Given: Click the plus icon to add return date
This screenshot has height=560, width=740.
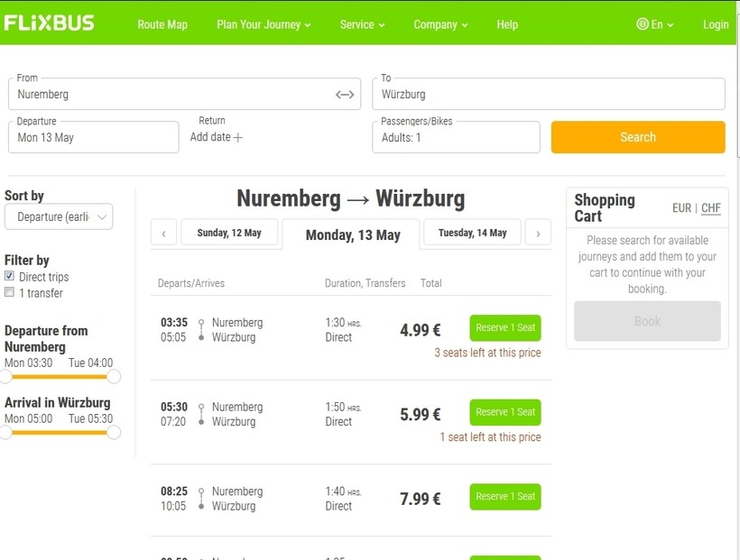Looking at the screenshot, I should tap(238, 138).
